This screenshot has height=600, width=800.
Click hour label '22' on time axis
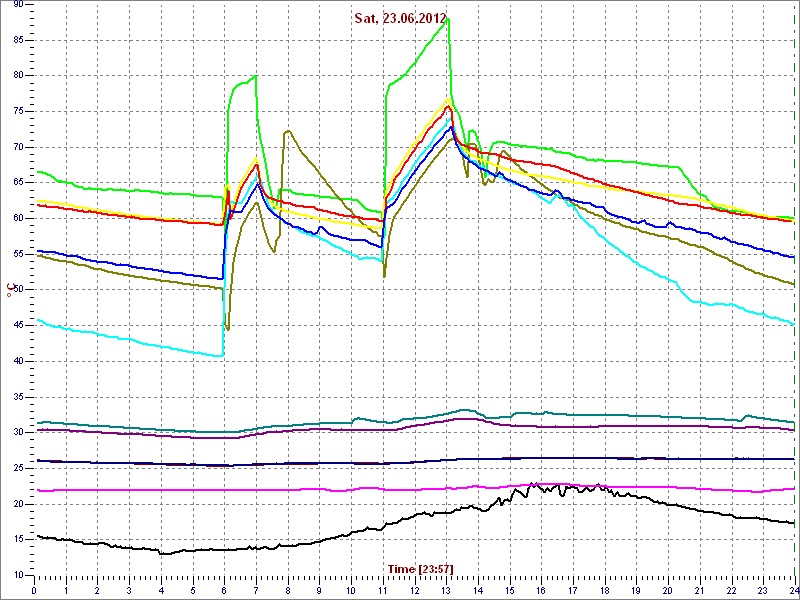click(732, 588)
